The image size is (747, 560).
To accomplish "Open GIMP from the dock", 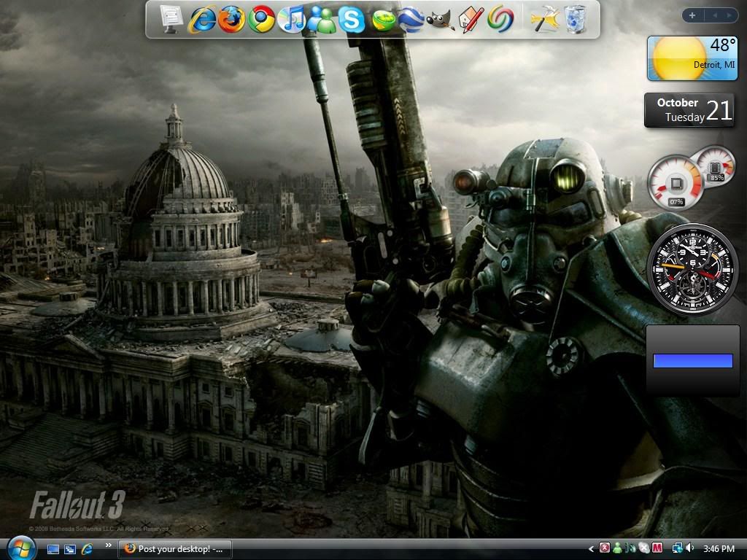I will coord(440,20).
